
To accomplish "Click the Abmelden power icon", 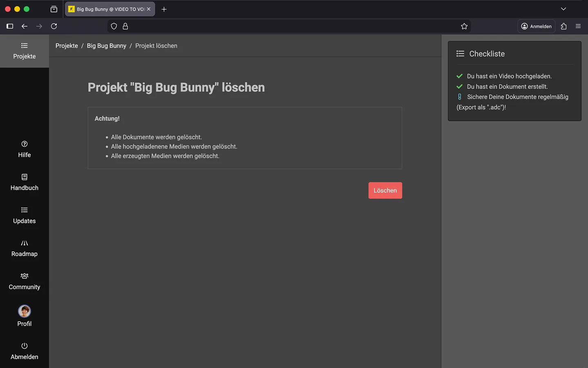I will [x=24, y=346].
